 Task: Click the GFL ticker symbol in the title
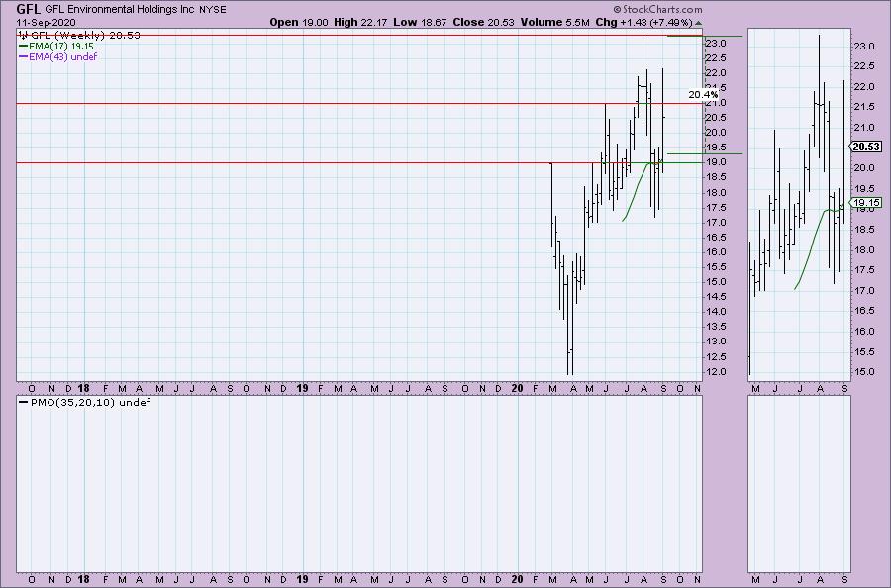[x=29, y=9]
